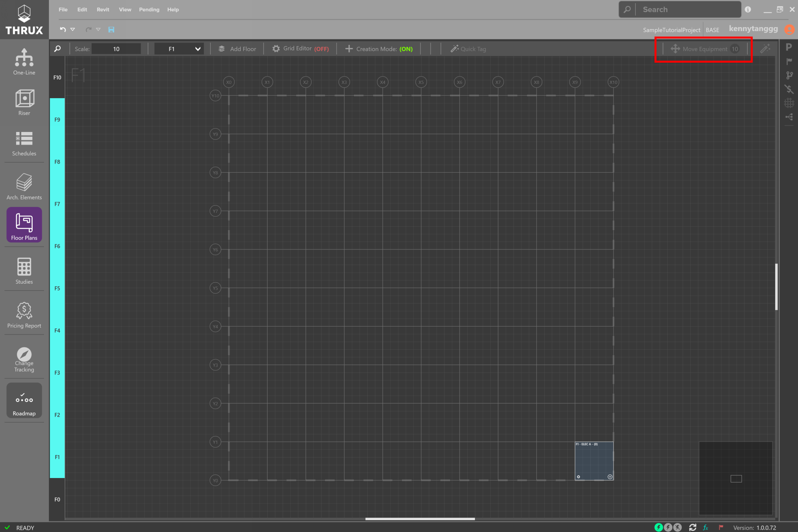Click the info icon beside Search
The image size is (798, 532).
click(748, 9)
